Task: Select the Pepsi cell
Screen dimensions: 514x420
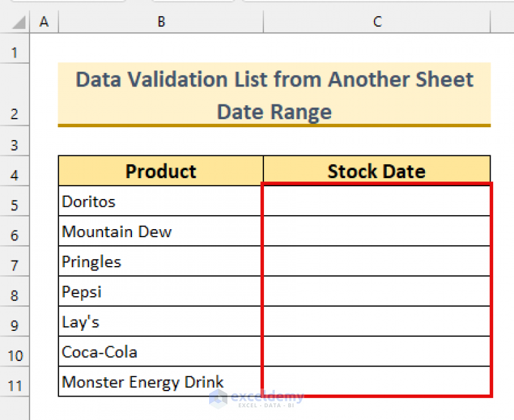Action: 161,292
